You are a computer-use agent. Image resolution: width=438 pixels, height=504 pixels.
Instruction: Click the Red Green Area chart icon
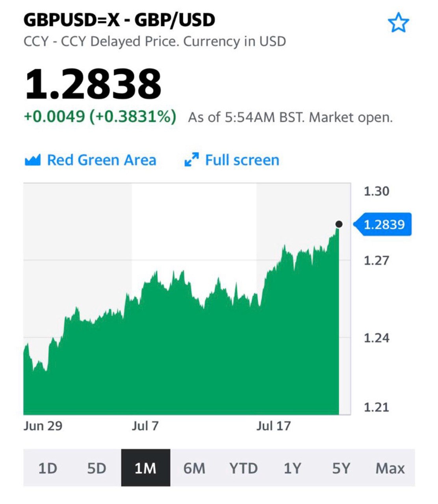coord(33,160)
